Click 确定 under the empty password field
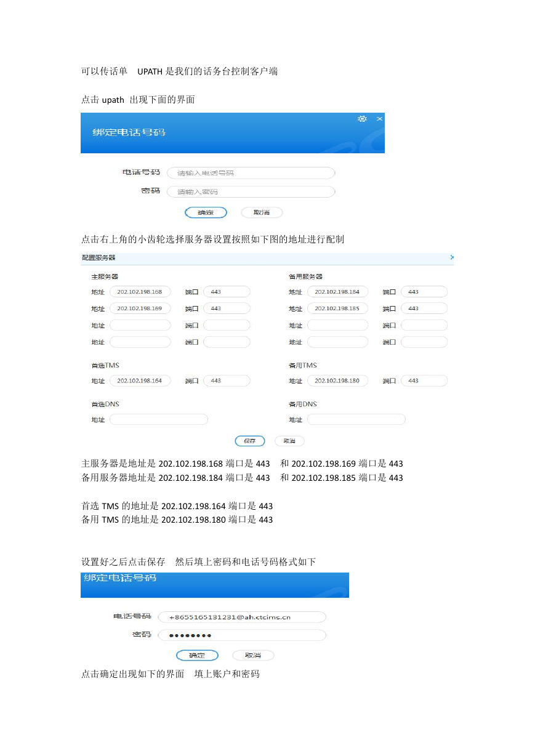This screenshot has height=756, width=535. [206, 212]
